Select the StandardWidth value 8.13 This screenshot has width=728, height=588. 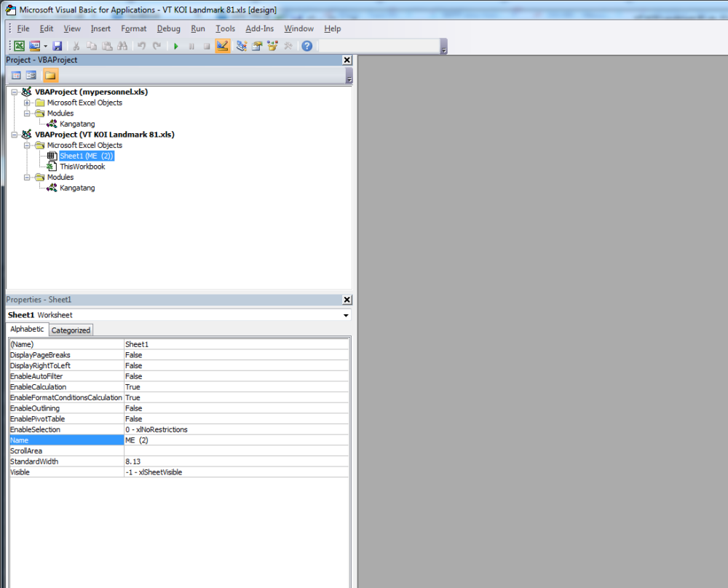(237, 462)
